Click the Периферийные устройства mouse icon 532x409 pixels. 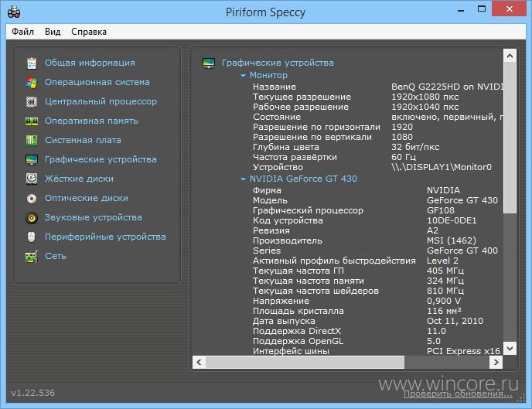31,237
